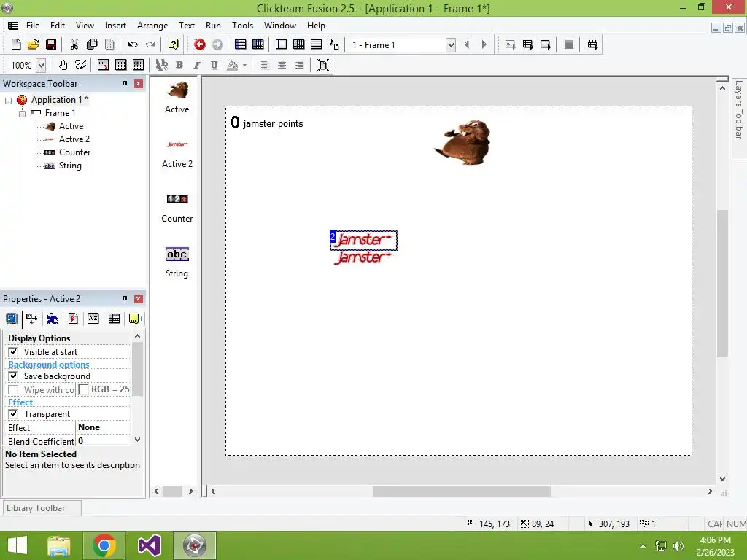The width and height of the screenshot is (747, 560).
Task: Pin the Properties panel
Action: pyautogui.click(x=125, y=299)
